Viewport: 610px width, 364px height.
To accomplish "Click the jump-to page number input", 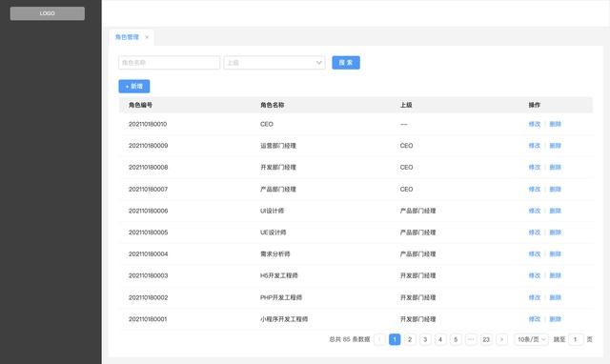I will [576, 339].
